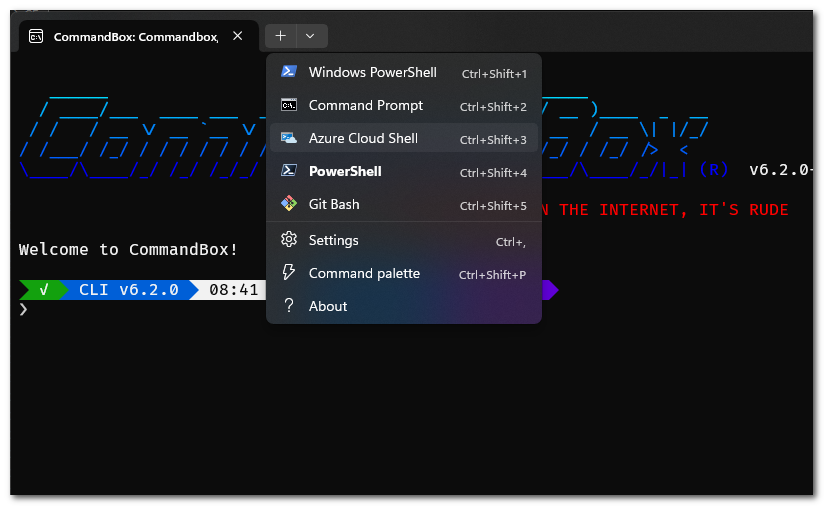Viewport: 824px width, 506px height.
Task: Click the Ctrl+Shift+2 shortcut label
Action: coord(493,107)
